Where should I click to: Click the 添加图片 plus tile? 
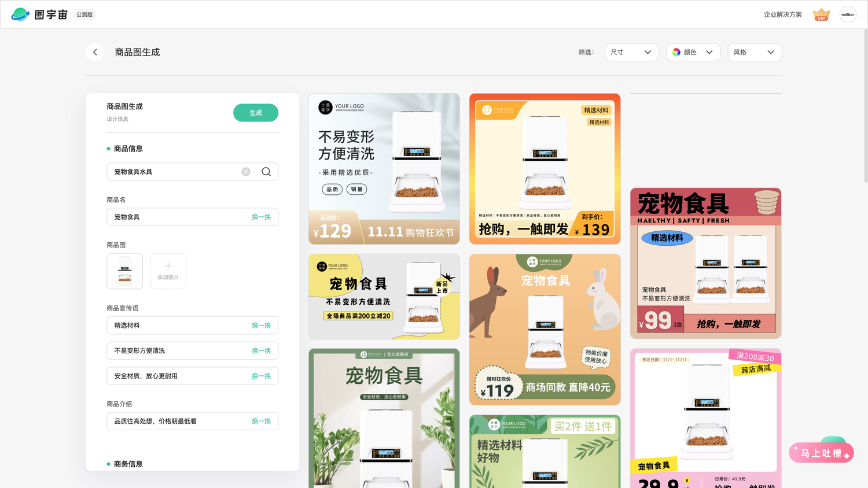coord(168,271)
